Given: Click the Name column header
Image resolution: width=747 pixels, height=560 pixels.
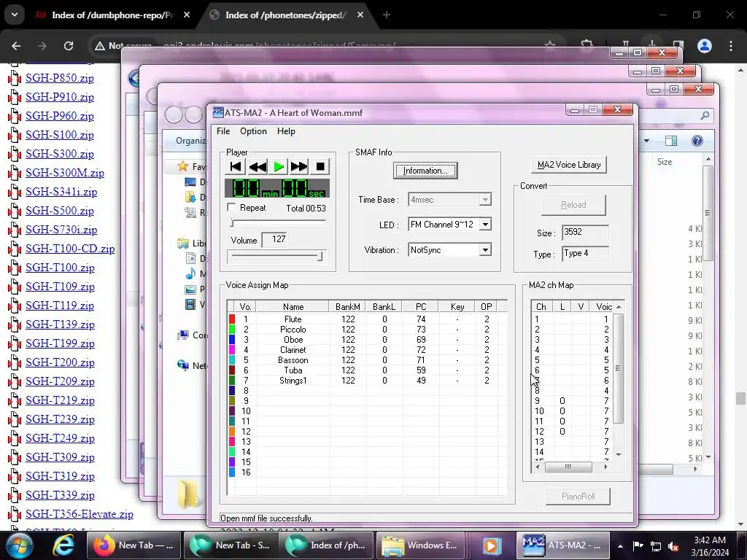Looking at the screenshot, I should (293, 307).
